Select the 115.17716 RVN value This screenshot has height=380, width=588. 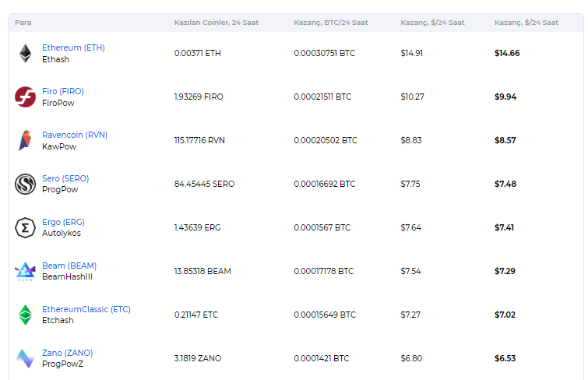point(199,140)
